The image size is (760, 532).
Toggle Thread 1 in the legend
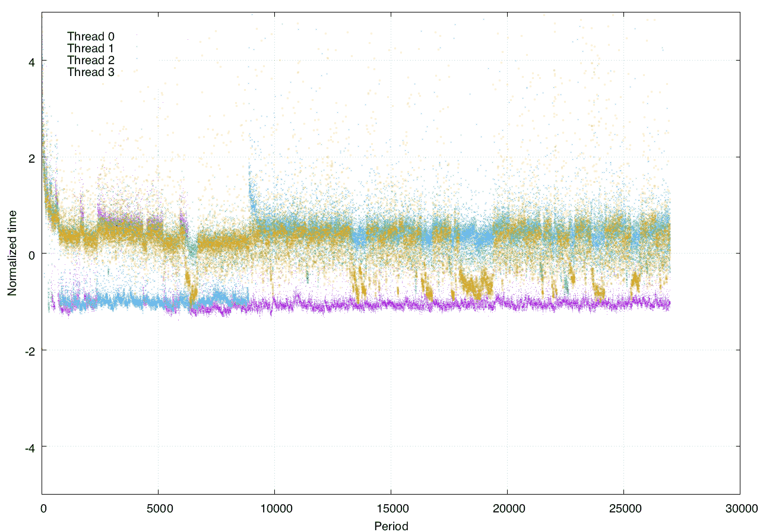pyautogui.click(x=90, y=48)
